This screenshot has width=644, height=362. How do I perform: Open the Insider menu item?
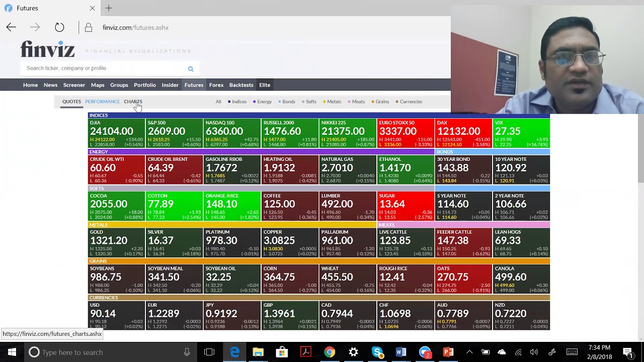click(170, 85)
